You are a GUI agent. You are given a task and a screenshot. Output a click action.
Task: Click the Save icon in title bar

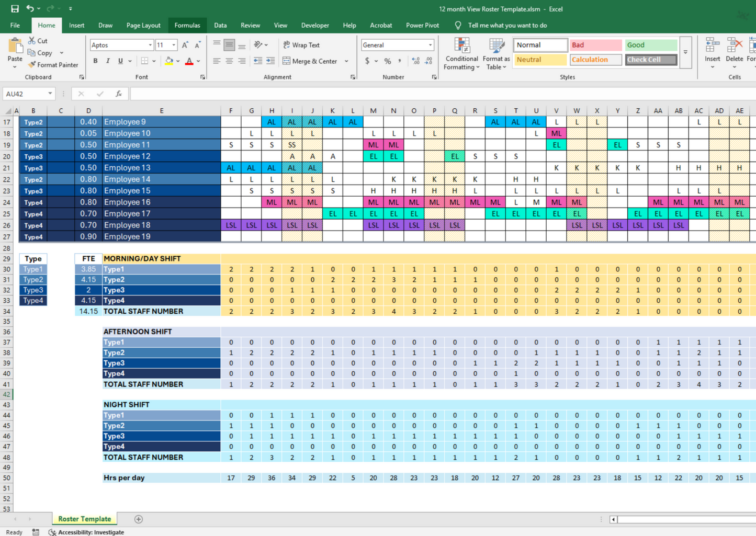click(x=15, y=8)
